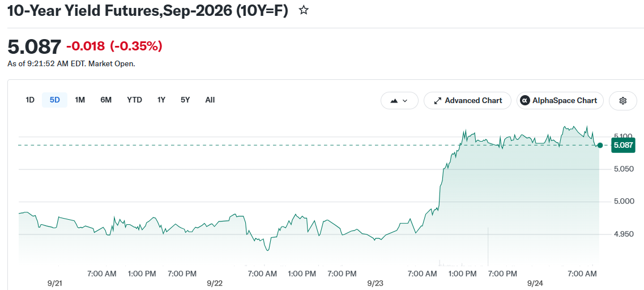Select the YTD time range
The image size is (644, 290).
pos(134,100)
